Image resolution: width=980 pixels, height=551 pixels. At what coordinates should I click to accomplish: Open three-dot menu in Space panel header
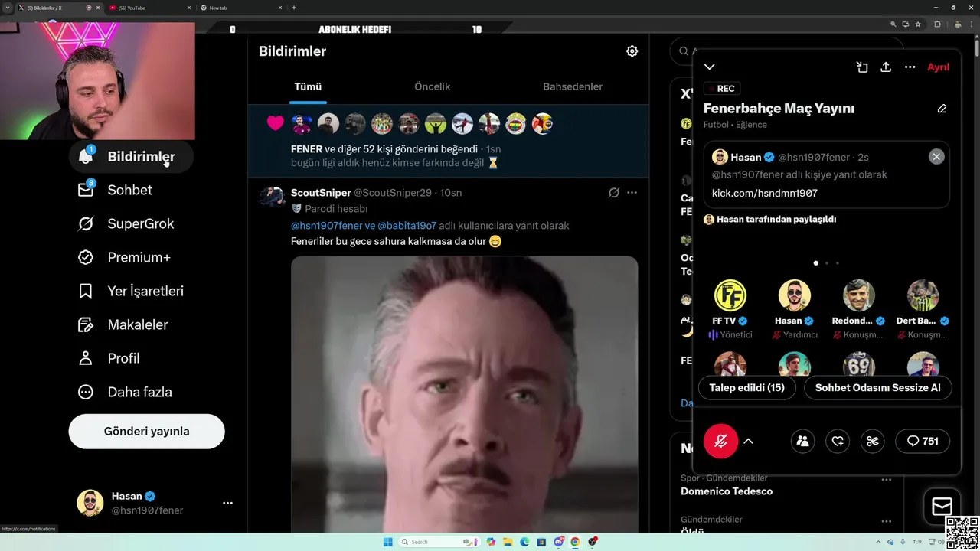tap(910, 67)
